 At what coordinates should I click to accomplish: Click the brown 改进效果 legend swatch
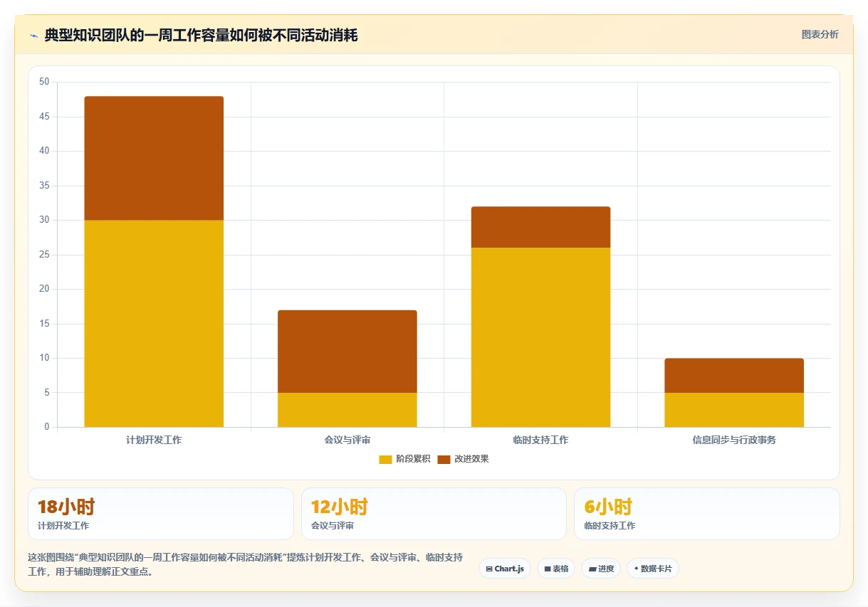[x=444, y=459]
